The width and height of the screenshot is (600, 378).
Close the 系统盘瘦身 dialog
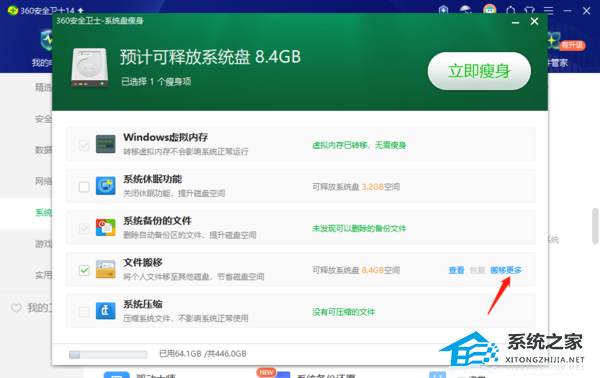pyautogui.click(x=534, y=21)
